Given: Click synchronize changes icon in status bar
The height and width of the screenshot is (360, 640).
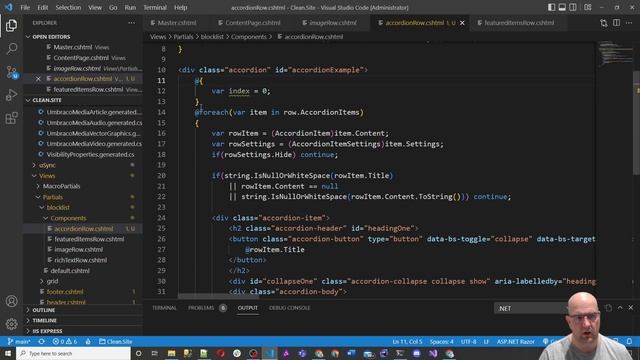Looking at the screenshot, I should coord(42,342).
